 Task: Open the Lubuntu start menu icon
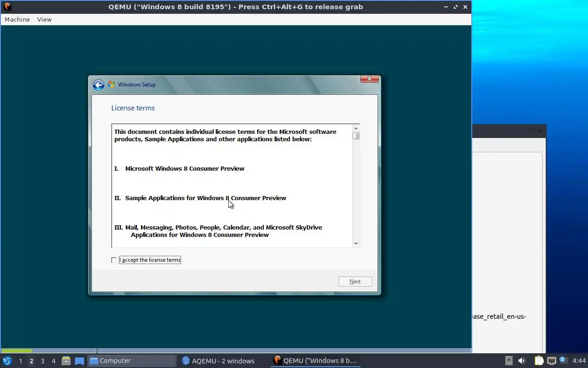point(7,361)
